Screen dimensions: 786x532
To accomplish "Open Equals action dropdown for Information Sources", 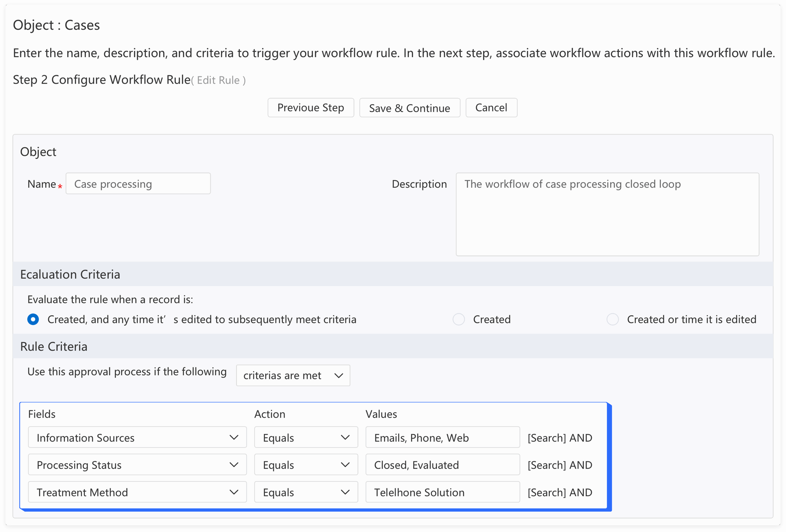I will point(306,438).
